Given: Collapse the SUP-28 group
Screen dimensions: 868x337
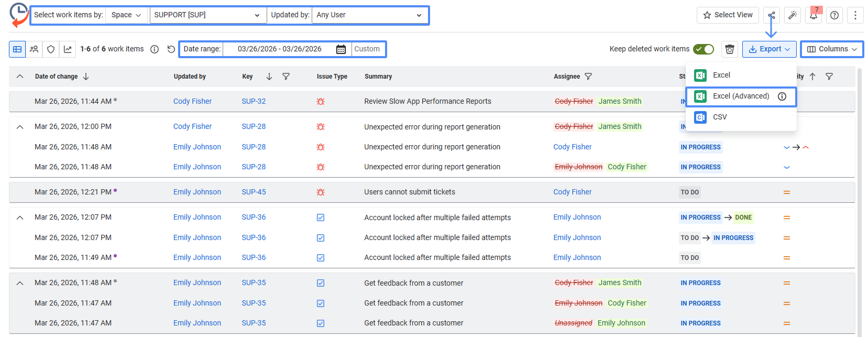Looking at the screenshot, I should (x=20, y=127).
